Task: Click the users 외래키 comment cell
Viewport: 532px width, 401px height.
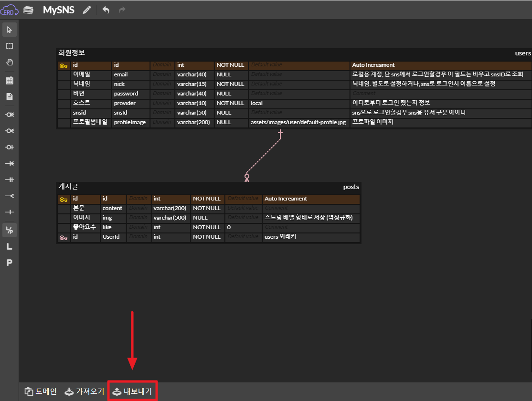Action: pos(311,237)
